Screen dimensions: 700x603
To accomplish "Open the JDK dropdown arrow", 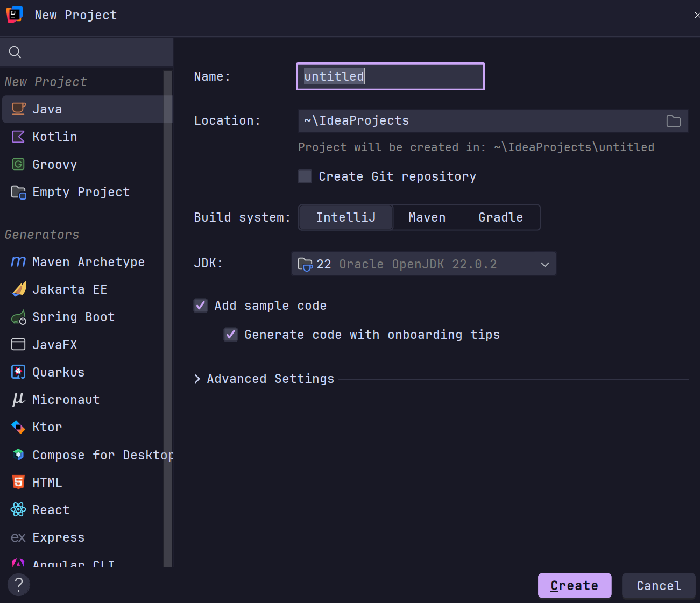I will (x=545, y=264).
